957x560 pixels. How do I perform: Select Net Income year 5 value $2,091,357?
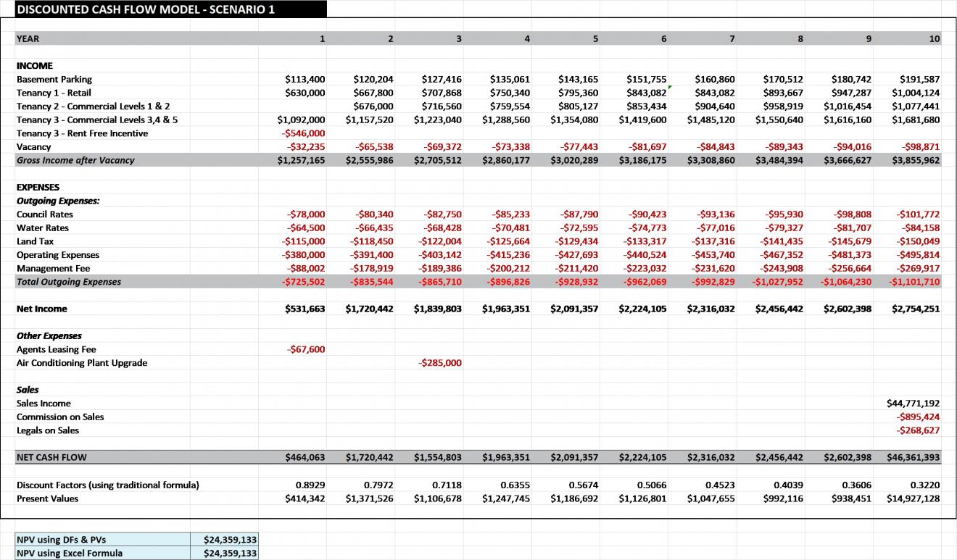click(575, 309)
